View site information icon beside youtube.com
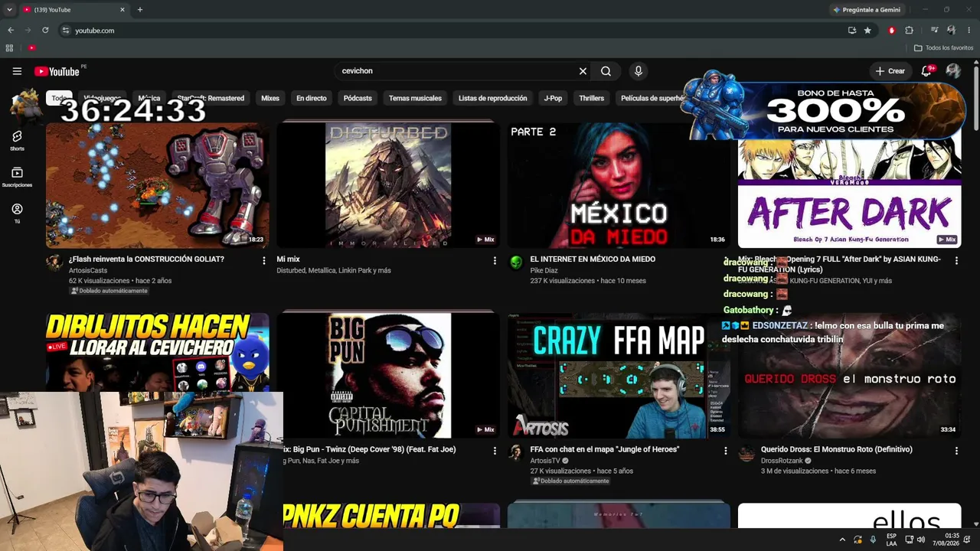The image size is (980, 551). click(x=66, y=31)
